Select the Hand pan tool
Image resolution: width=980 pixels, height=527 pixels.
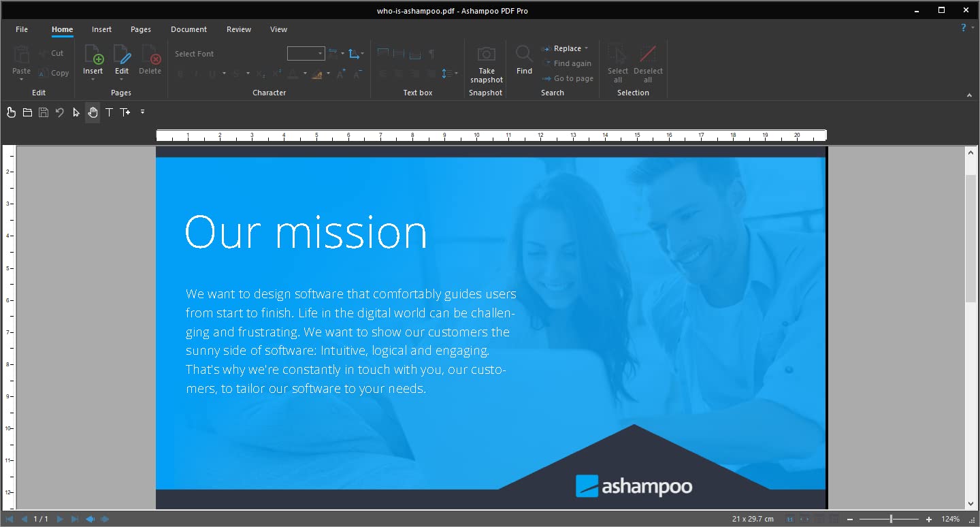[93, 112]
